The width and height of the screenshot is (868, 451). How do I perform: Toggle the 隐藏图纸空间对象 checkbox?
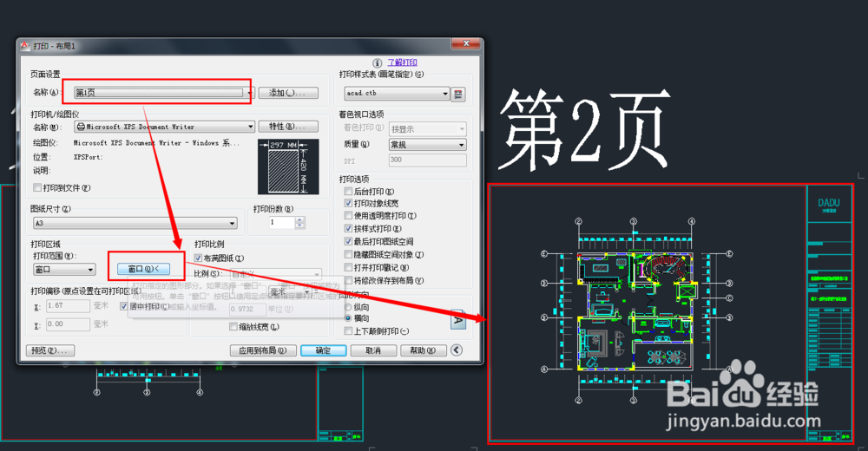tap(348, 254)
